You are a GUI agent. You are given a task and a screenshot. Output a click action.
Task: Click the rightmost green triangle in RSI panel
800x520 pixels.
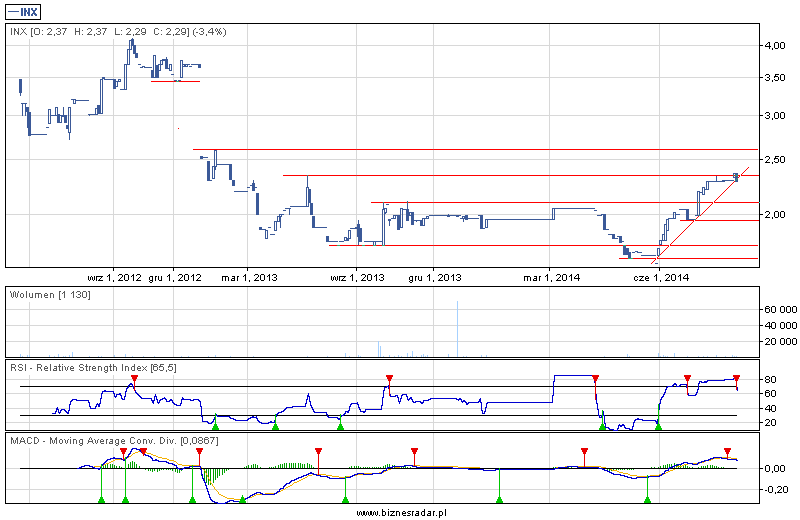(x=657, y=426)
